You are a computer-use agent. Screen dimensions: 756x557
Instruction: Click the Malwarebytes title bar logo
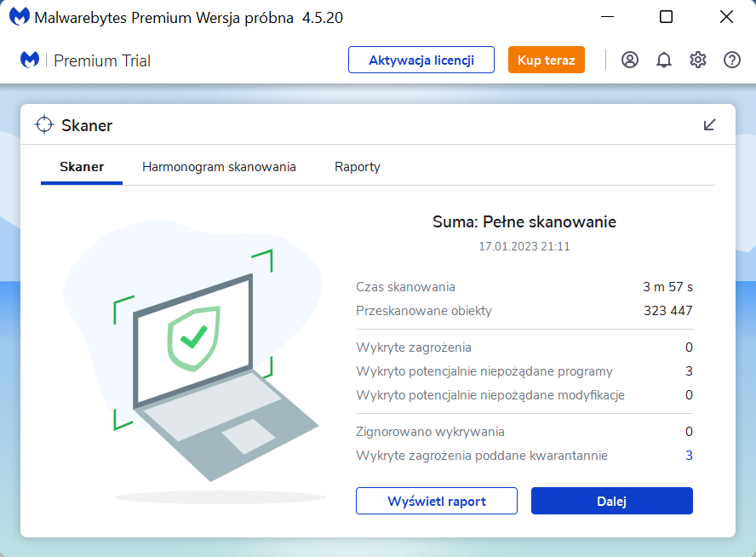point(20,17)
